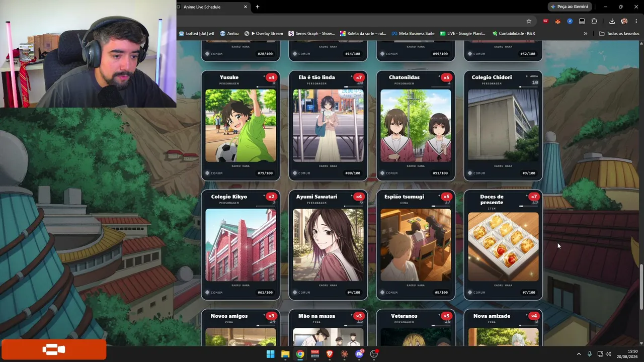Image resolution: width=644 pixels, height=362 pixels.
Task: Open Discord from the taskbar
Action: [359, 354]
